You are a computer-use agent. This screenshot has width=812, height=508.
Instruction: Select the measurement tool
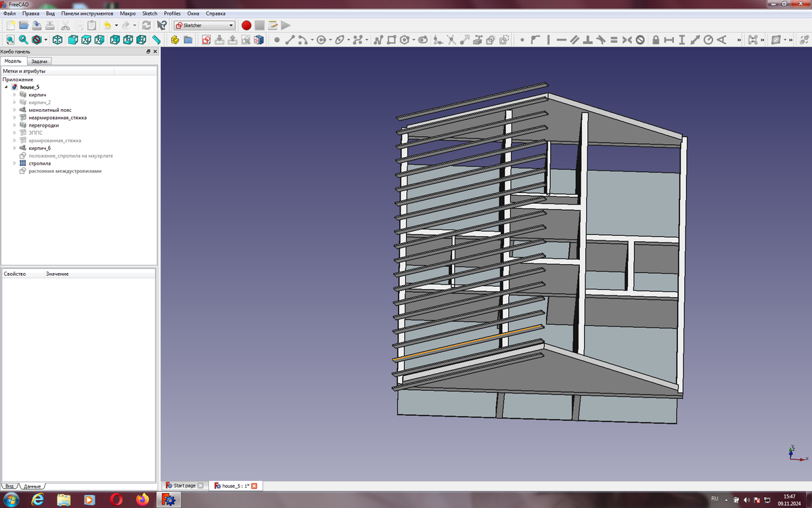click(156, 39)
